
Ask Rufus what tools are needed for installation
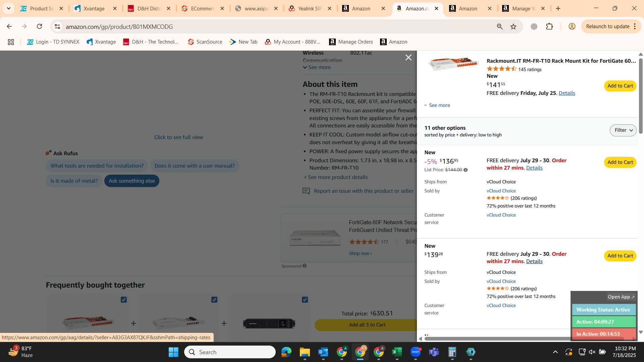[x=97, y=166]
